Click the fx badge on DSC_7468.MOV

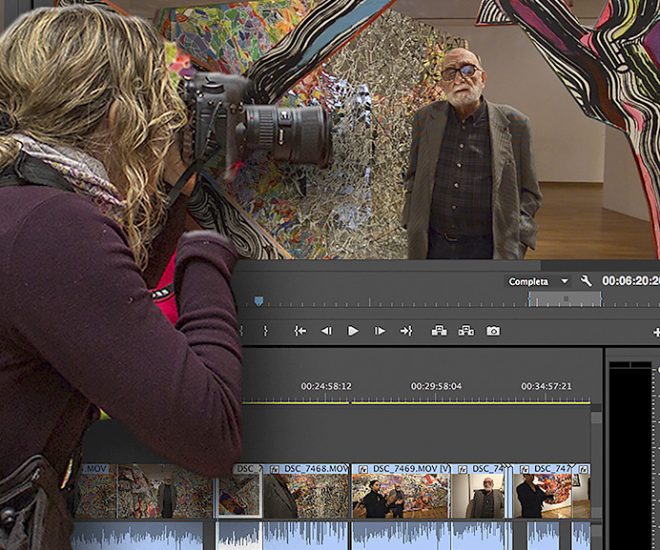click(x=275, y=469)
